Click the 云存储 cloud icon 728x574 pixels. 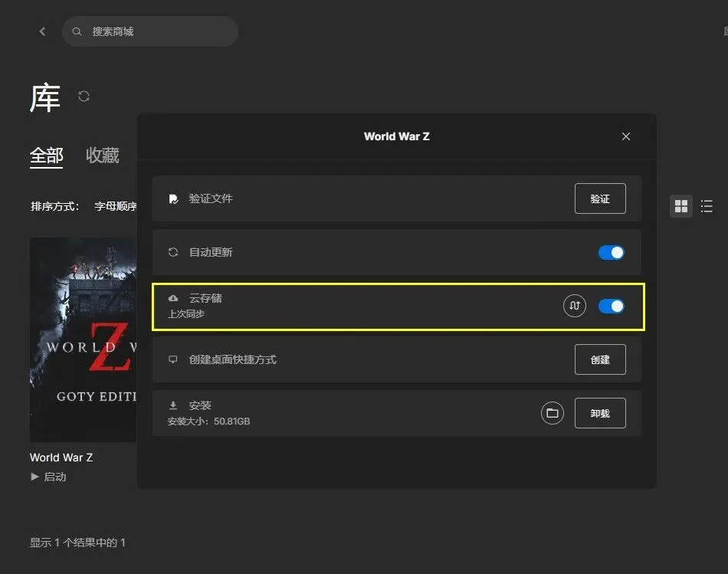pyautogui.click(x=173, y=298)
